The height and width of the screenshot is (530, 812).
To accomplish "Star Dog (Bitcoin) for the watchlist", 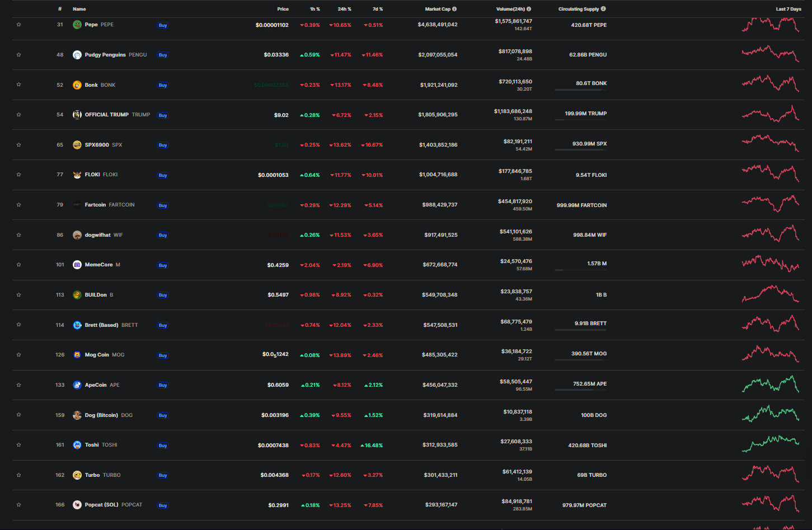I will tap(18, 415).
